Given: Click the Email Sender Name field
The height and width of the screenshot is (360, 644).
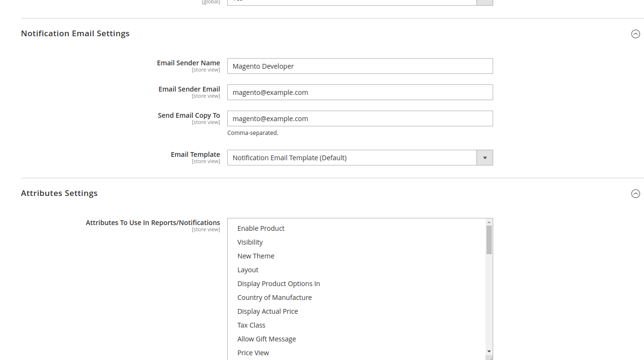Looking at the screenshot, I should (x=360, y=66).
